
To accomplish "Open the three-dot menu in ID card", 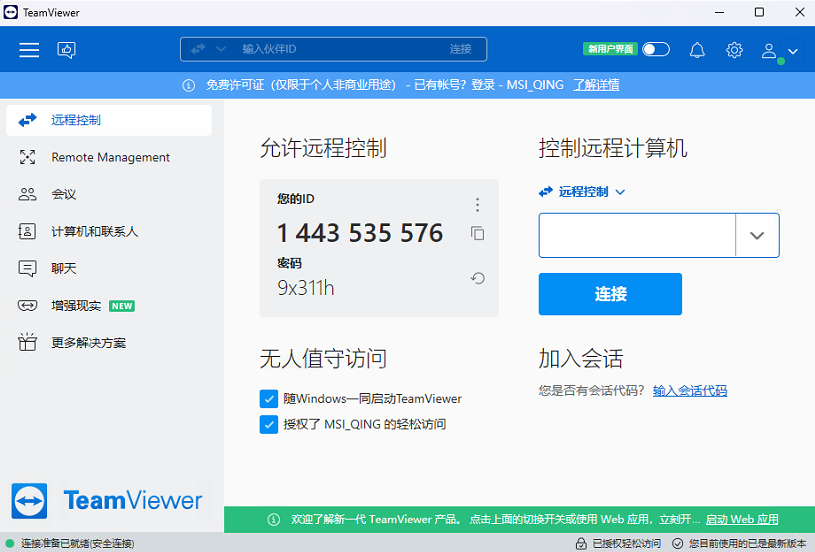I will 477,205.
